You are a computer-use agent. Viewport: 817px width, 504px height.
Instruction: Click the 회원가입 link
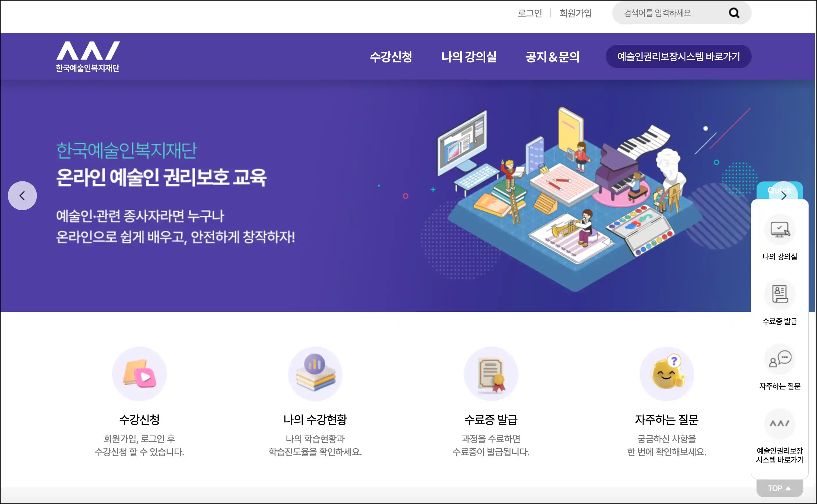[576, 13]
